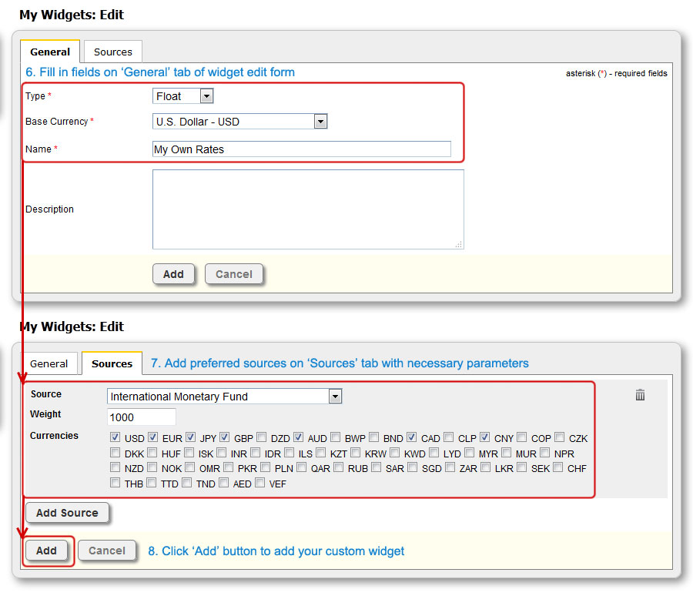This screenshot has height=616, width=693.
Task: Check the RUB currency checkbox
Action: (x=339, y=467)
